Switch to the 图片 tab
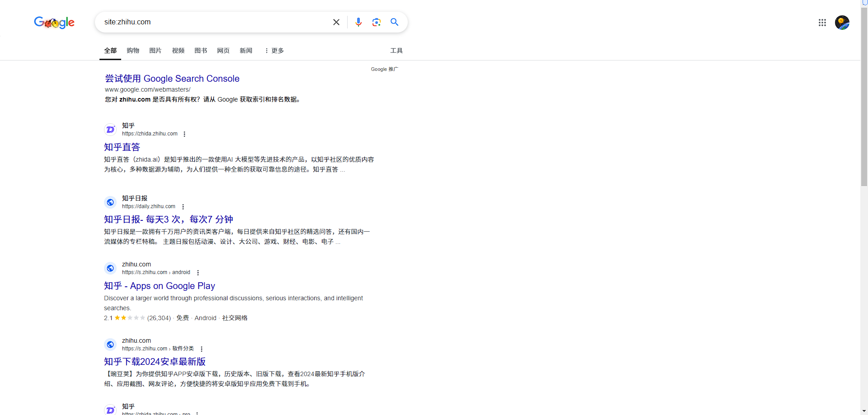 (x=156, y=51)
